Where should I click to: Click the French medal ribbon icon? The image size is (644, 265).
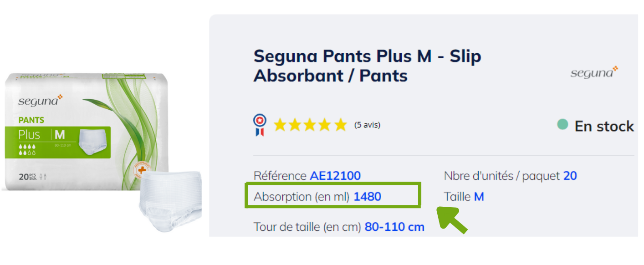[260, 125]
